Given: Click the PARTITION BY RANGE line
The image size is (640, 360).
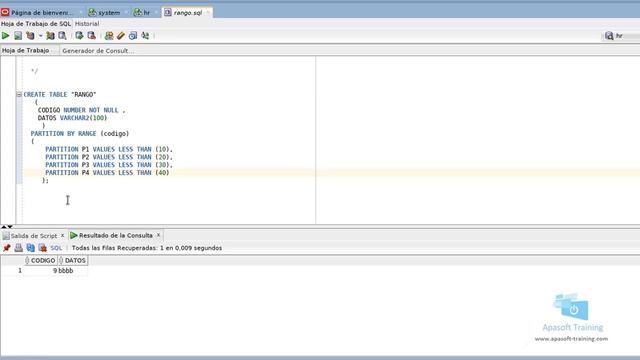Looking at the screenshot, I should tap(80, 133).
